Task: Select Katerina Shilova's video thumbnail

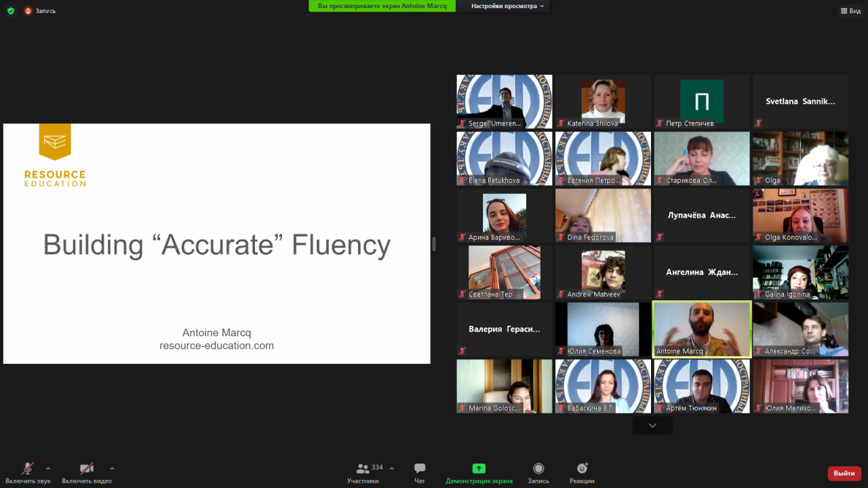Action: (603, 102)
